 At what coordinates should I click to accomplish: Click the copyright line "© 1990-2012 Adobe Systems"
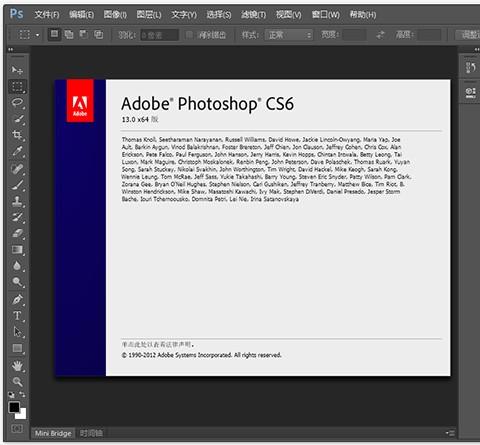pos(201,355)
